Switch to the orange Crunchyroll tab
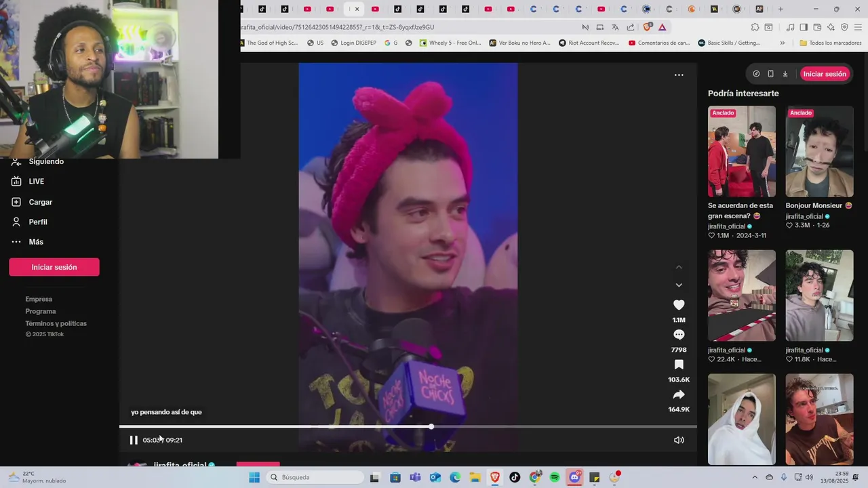Screen dimensions: 868x488 [x=692, y=9]
